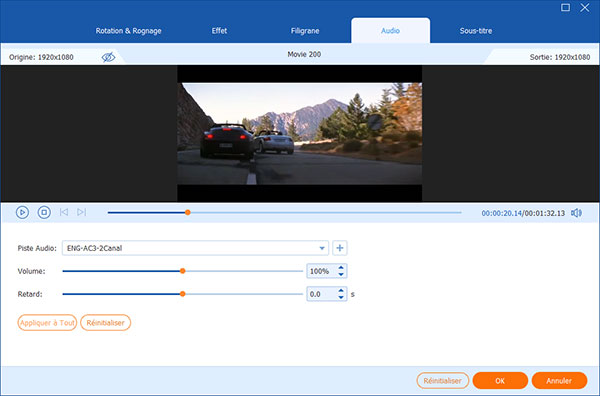Switch to the Effet tab

[219, 31]
